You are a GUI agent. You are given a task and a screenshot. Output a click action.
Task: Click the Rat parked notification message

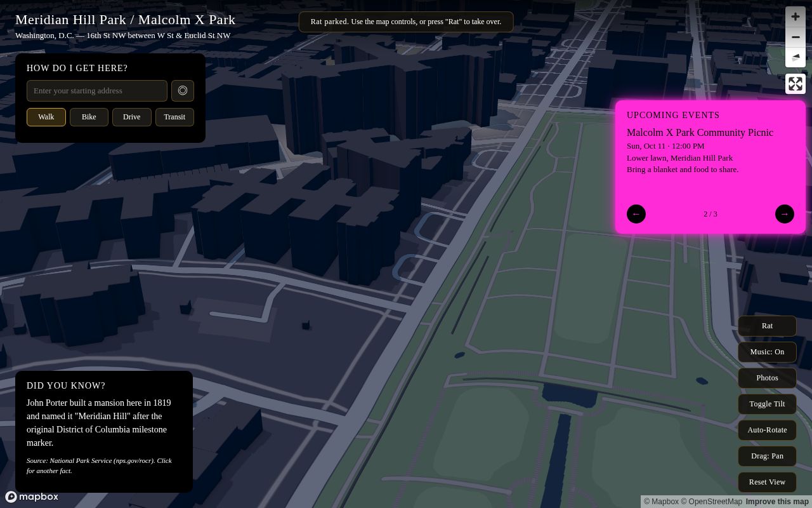(406, 22)
